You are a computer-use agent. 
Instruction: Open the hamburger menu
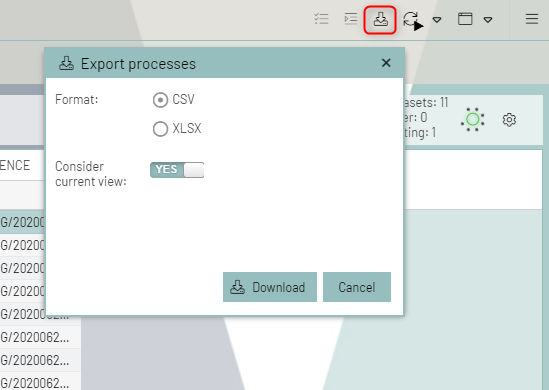coord(531,19)
